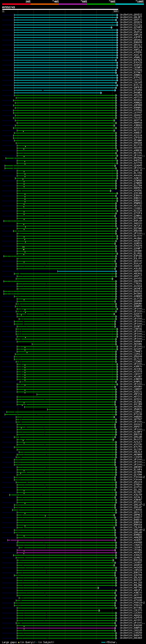Select the UniRef100_B1XT15 label
The image size is (146, 644).
[x=131, y=146]
